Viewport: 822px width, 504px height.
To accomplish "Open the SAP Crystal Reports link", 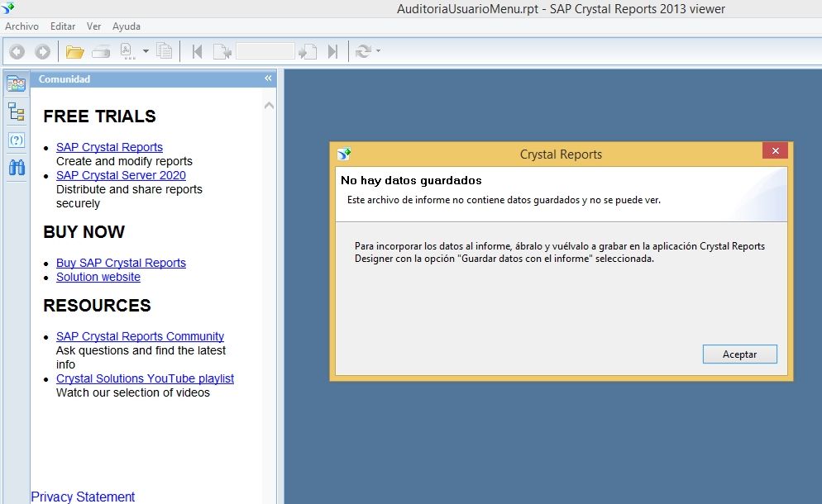I will pyautogui.click(x=109, y=147).
